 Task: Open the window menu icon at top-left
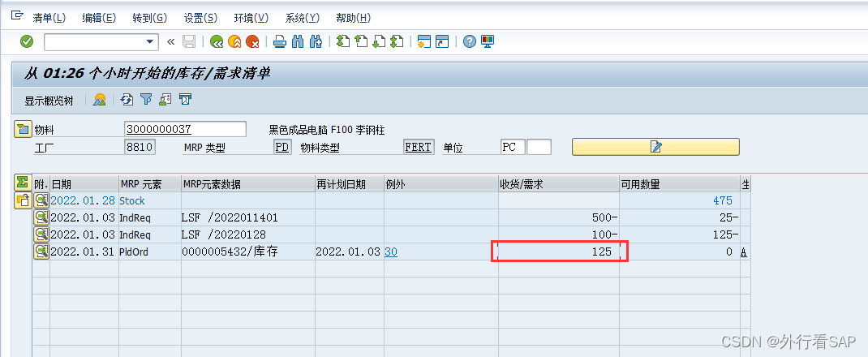point(16,16)
